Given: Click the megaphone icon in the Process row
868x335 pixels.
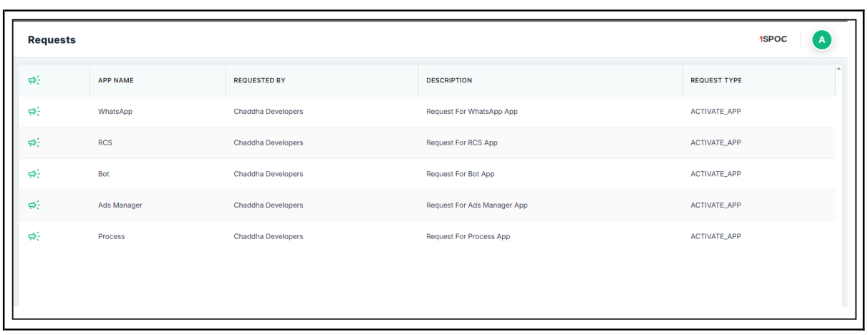Looking at the screenshot, I should 34,236.
